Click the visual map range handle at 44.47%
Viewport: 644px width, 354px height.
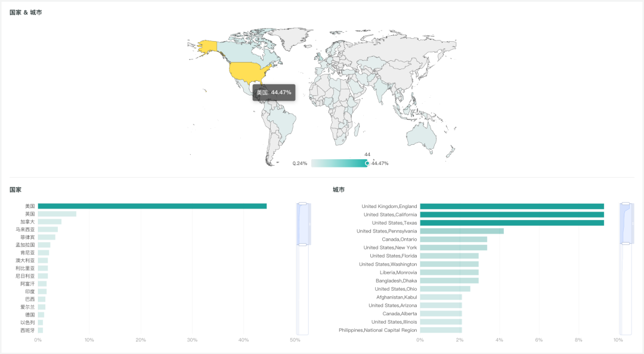click(367, 163)
